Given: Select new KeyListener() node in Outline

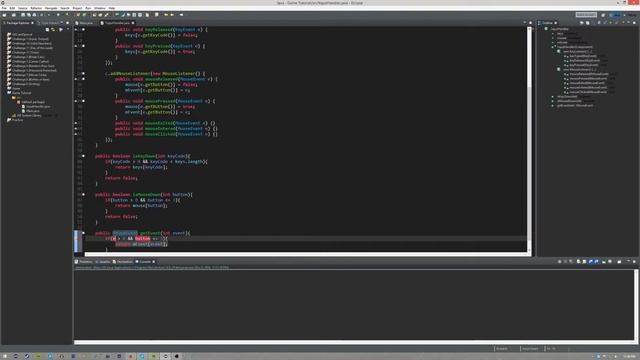Looking at the screenshot, I should pyautogui.click(x=575, y=51).
